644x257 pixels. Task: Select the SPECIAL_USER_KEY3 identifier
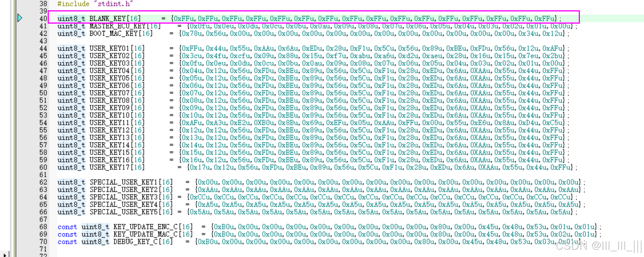(124, 197)
